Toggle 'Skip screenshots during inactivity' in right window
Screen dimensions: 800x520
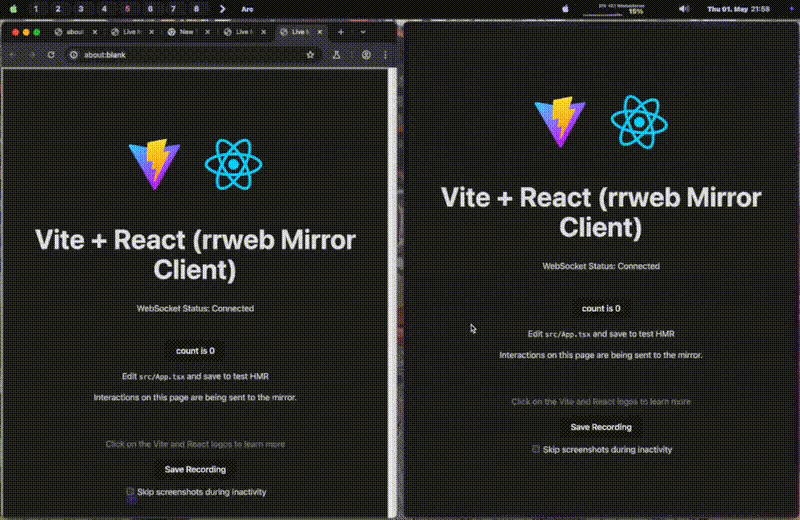(x=536, y=449)
